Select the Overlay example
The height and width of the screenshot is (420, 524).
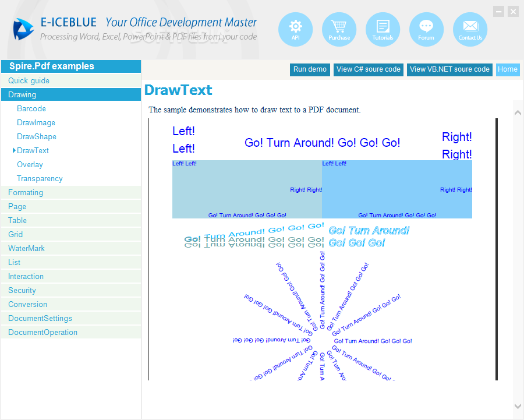(30, 165)
